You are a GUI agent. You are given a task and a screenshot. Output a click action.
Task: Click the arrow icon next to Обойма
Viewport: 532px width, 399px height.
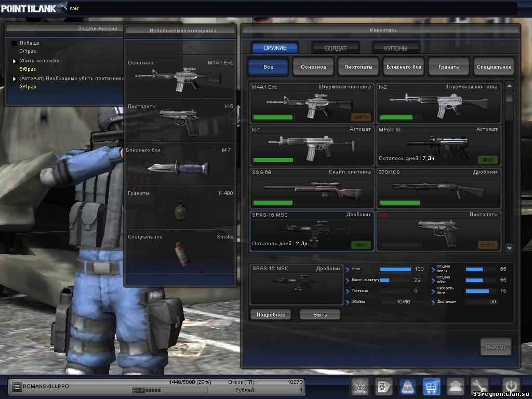click(348, 302)
